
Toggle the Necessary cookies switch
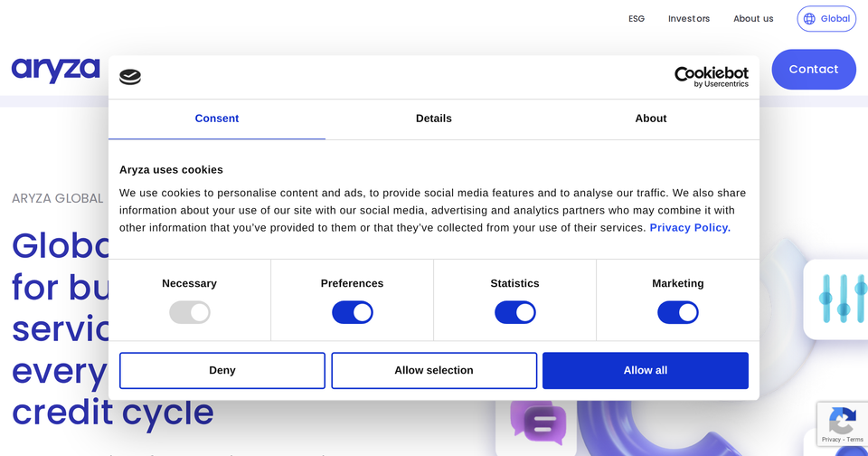[190, 313]
